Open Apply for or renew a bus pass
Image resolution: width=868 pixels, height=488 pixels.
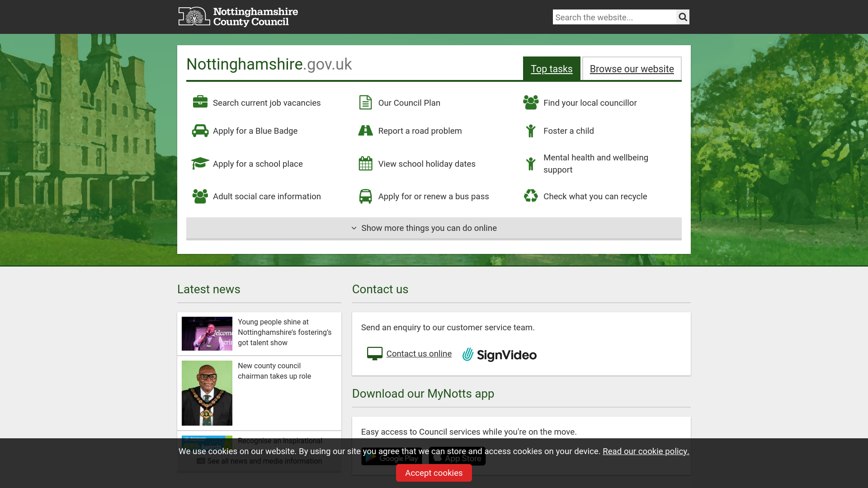[434, 197]
